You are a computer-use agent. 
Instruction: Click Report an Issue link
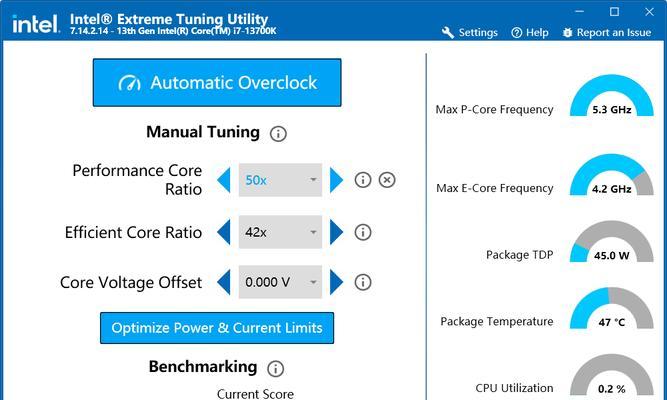click(x=607, y=33)
